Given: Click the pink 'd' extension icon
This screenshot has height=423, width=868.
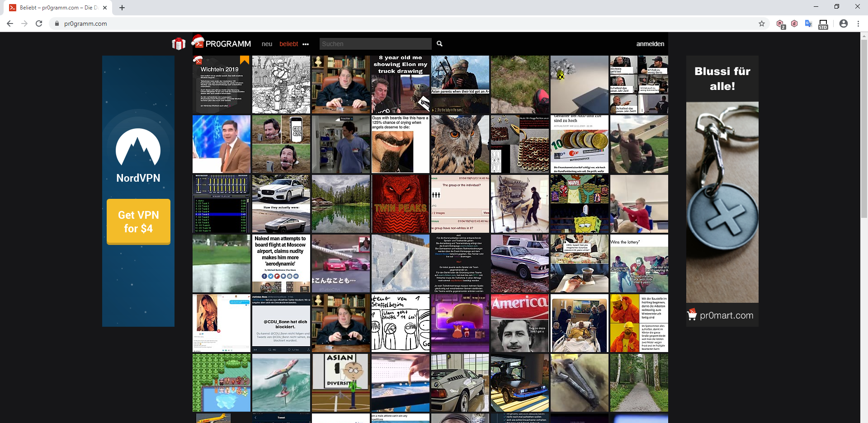Looking at the screenshot, I should pos(795,23).
